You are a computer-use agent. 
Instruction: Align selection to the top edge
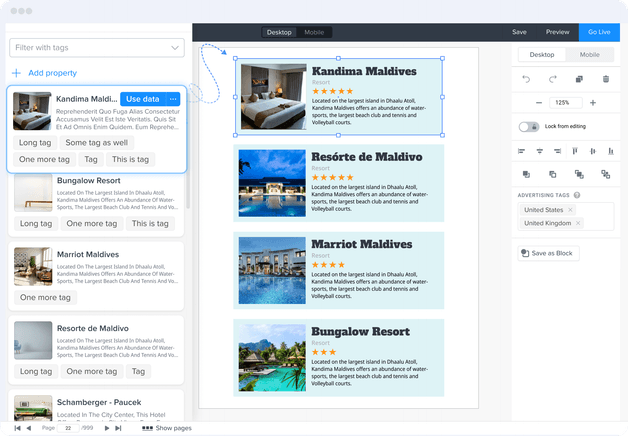point(575,151)
